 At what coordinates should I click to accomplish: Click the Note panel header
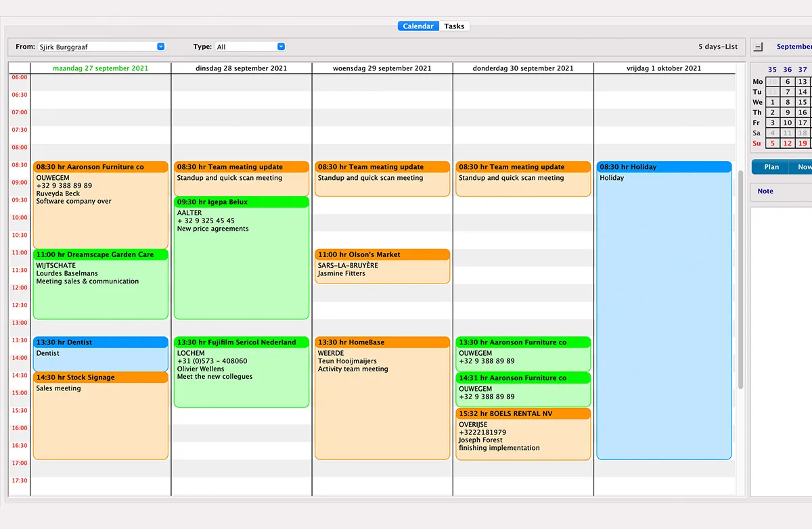782,191
